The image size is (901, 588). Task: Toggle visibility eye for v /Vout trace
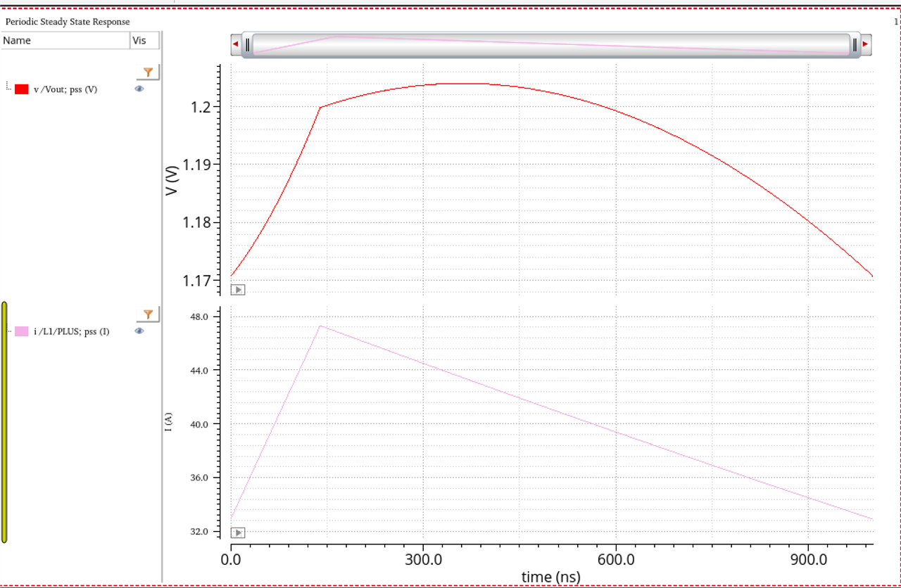click(x=139, y=89)
